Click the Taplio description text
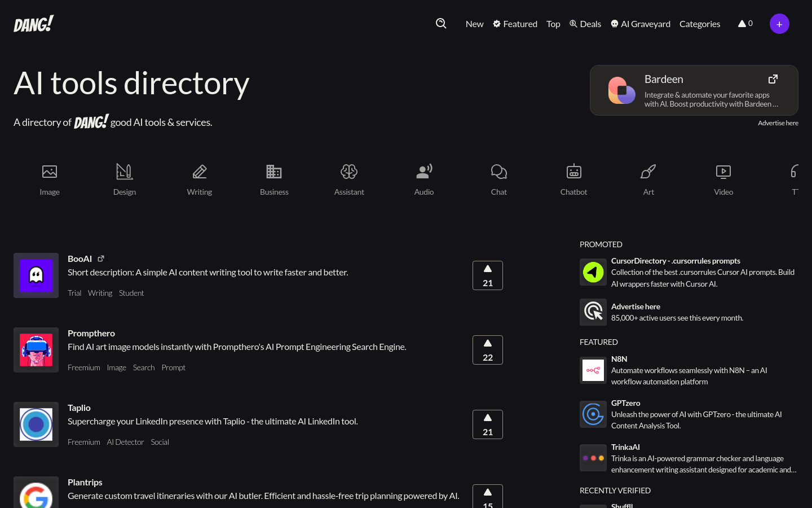The width and height of the screenshot is (812, 508). tap(213, 421)
